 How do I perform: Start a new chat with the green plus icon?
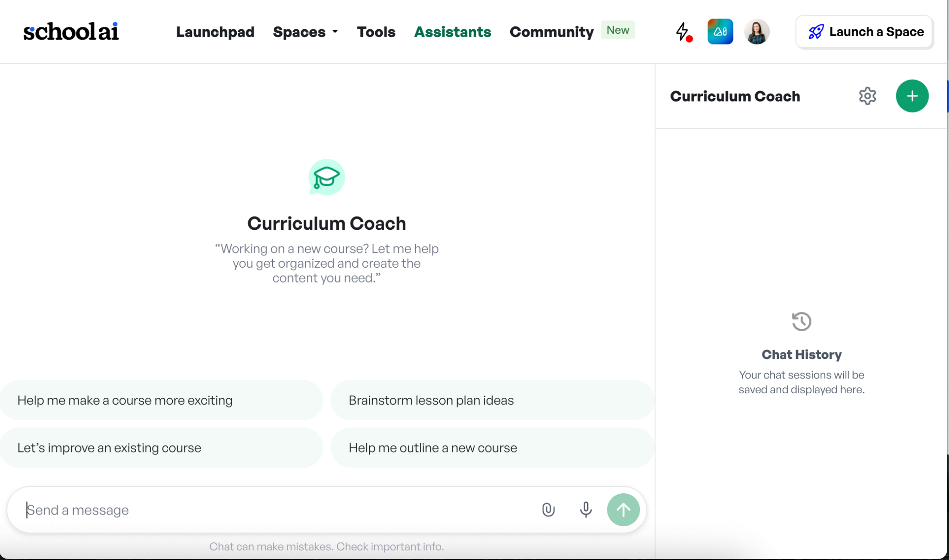click(x=912, y=96)
